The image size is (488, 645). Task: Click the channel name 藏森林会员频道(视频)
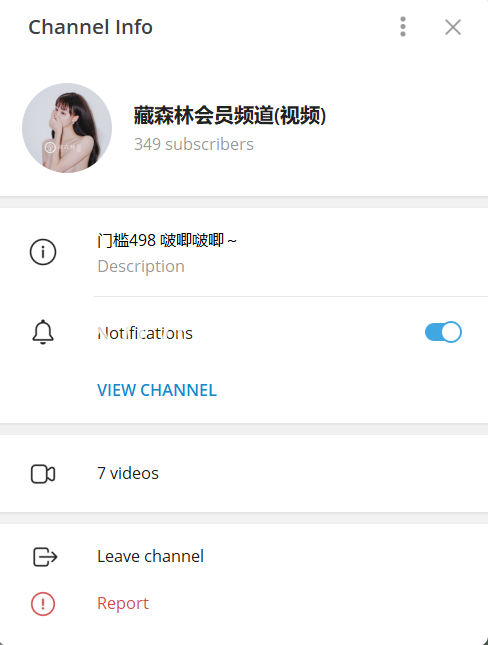coord(230,115)
